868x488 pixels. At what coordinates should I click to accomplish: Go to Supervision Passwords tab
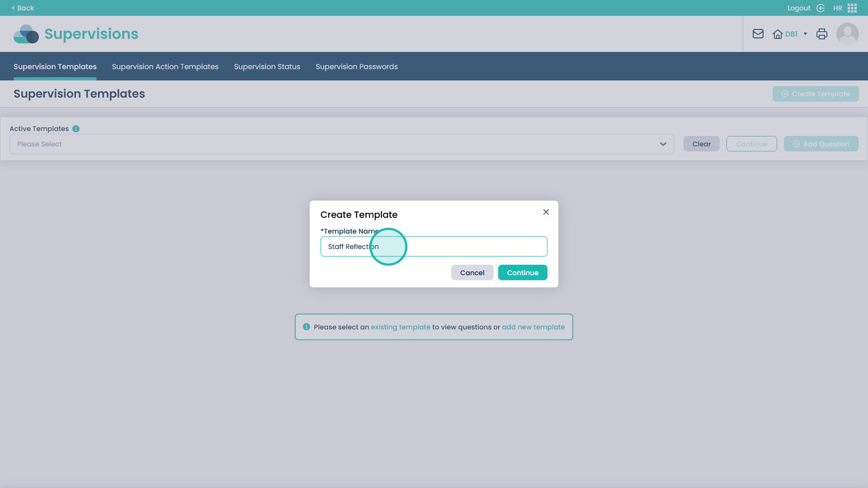pos(356,67)
